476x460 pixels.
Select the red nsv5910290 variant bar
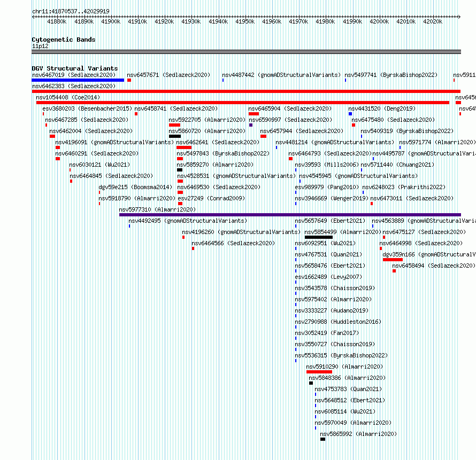point(319,372)
